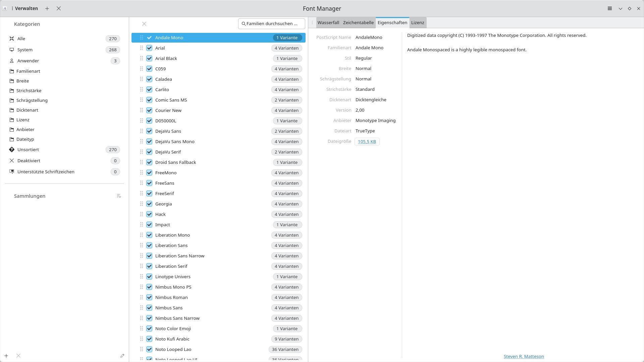Click the panel drag handle beside Wasserfall tab
Image resolution: width=644 pixels, height=362 pixels.
click(x=312, y=22)
